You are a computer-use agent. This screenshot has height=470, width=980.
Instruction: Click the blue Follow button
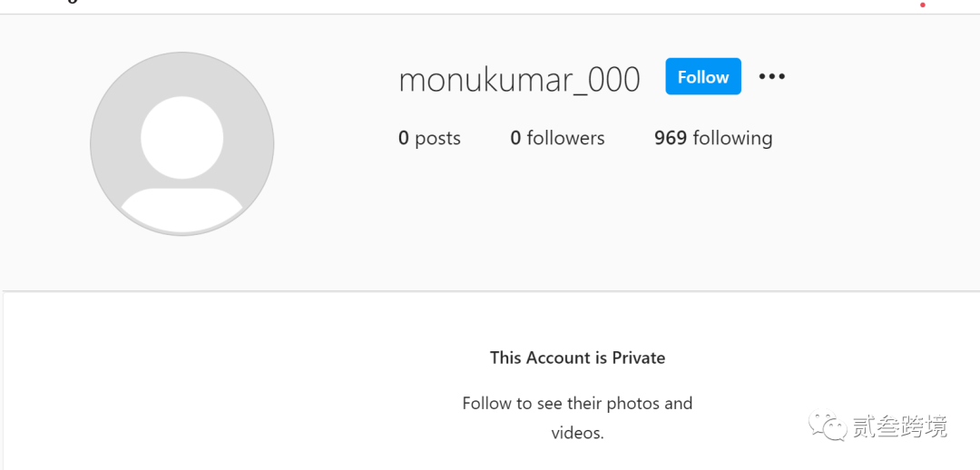coord(703,77)
